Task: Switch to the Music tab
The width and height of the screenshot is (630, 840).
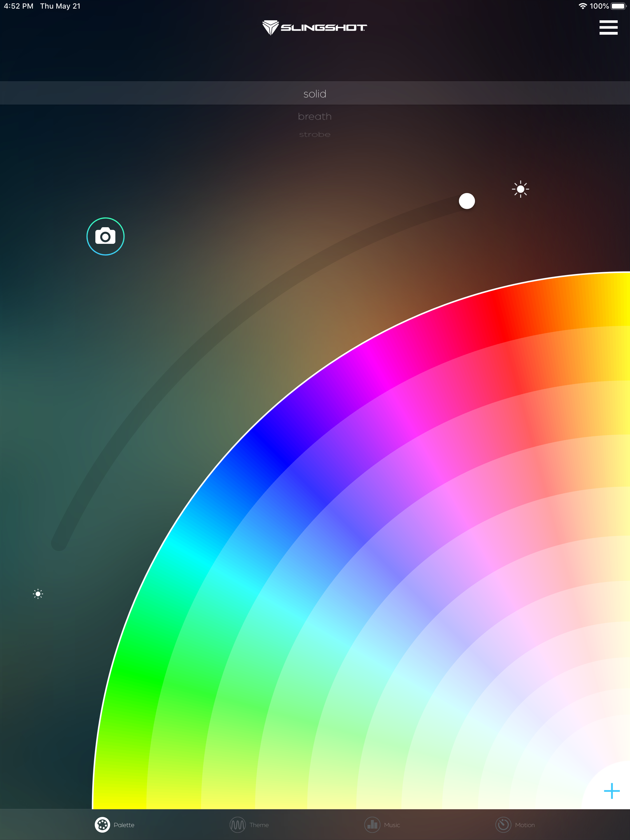Action: (382, 825)
